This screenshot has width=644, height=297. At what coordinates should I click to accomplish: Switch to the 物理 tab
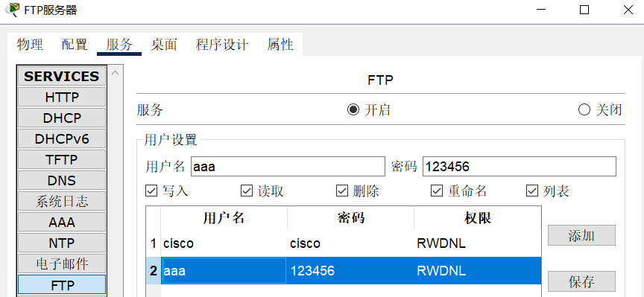(30, 45)
